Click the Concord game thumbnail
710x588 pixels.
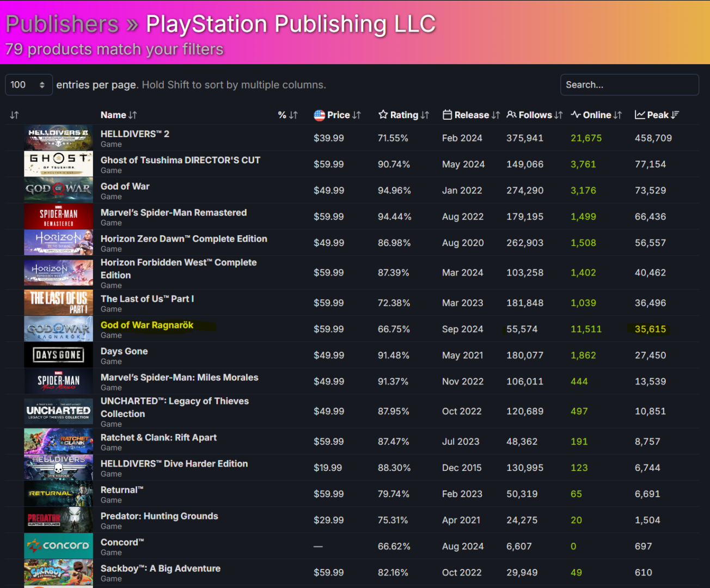(x=58, y=546)
